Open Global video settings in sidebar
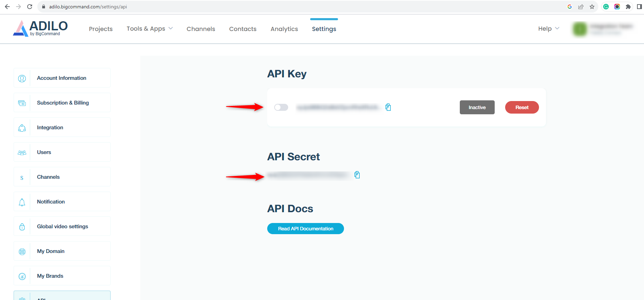 [62, 226]
